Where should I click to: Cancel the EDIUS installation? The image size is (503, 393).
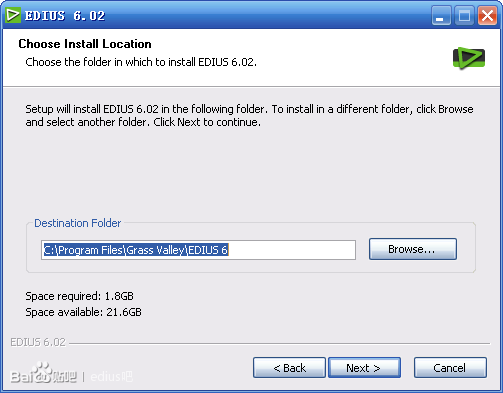(450, 368)
